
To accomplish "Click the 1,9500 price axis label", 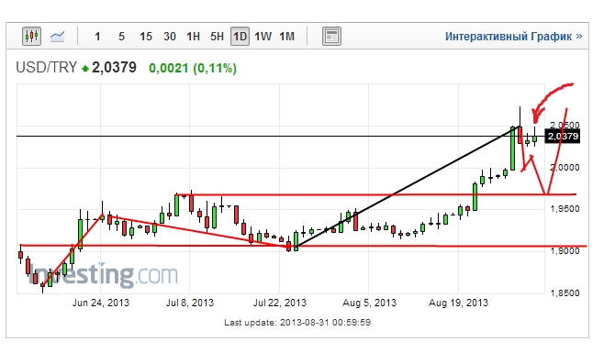I will (x=565, y=209).
